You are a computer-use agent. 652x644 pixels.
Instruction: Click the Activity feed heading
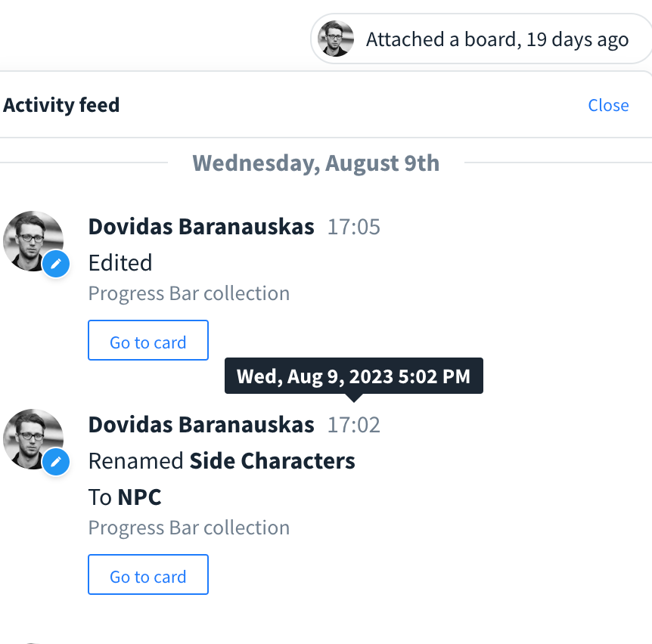[x=61, y=105]
